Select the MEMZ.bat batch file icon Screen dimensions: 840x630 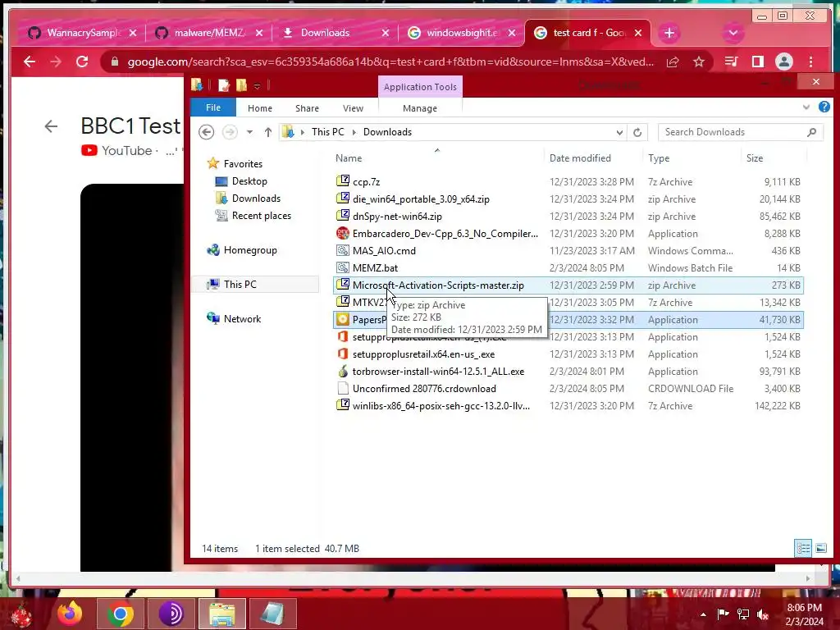point(343,267)
